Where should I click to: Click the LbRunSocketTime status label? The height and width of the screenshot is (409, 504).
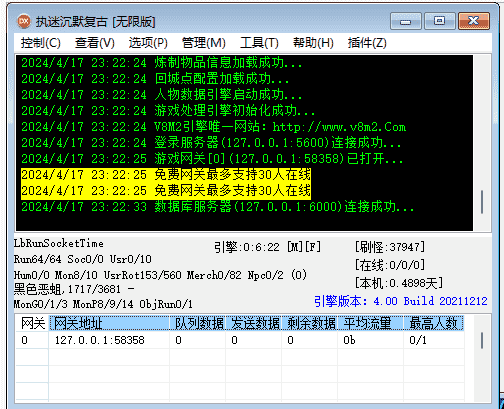coord(59,243)
